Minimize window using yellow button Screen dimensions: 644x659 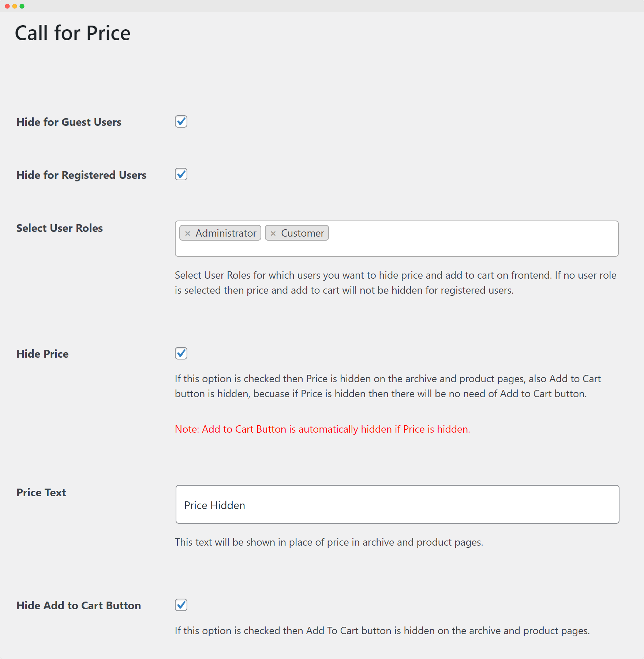click(x=15, y=6)
